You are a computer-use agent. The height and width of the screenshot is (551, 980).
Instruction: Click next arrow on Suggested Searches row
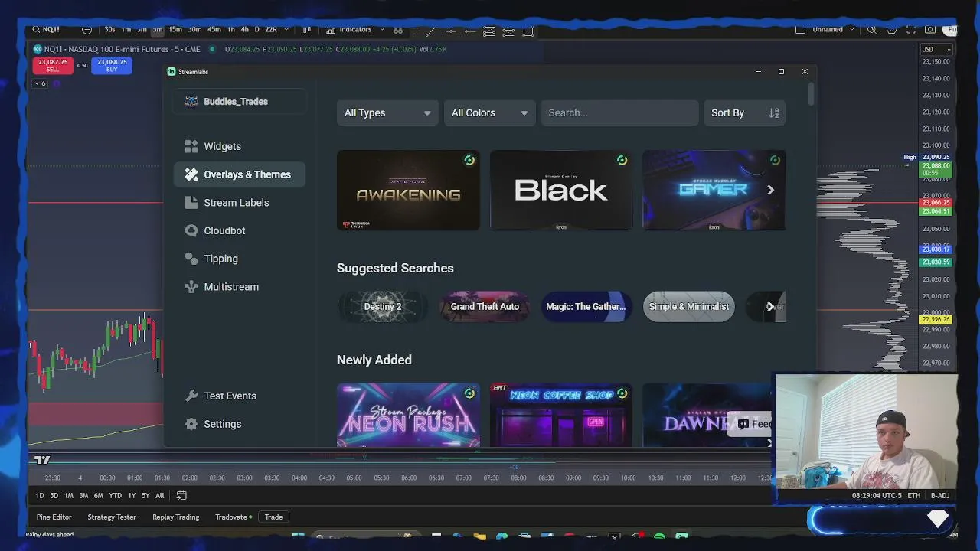point(770,307)
